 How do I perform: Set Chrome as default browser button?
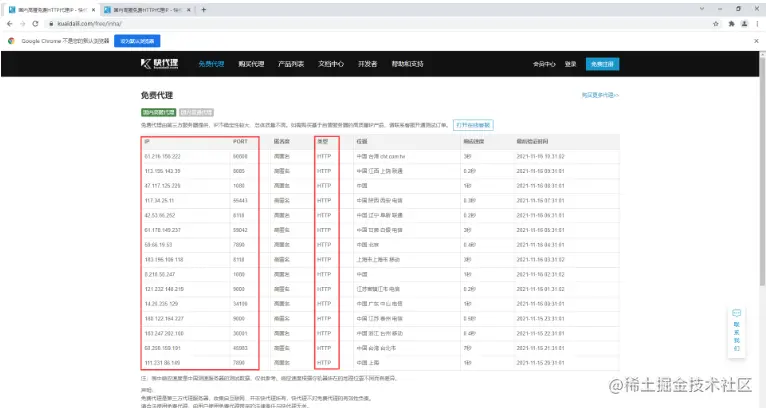point(137,41)
